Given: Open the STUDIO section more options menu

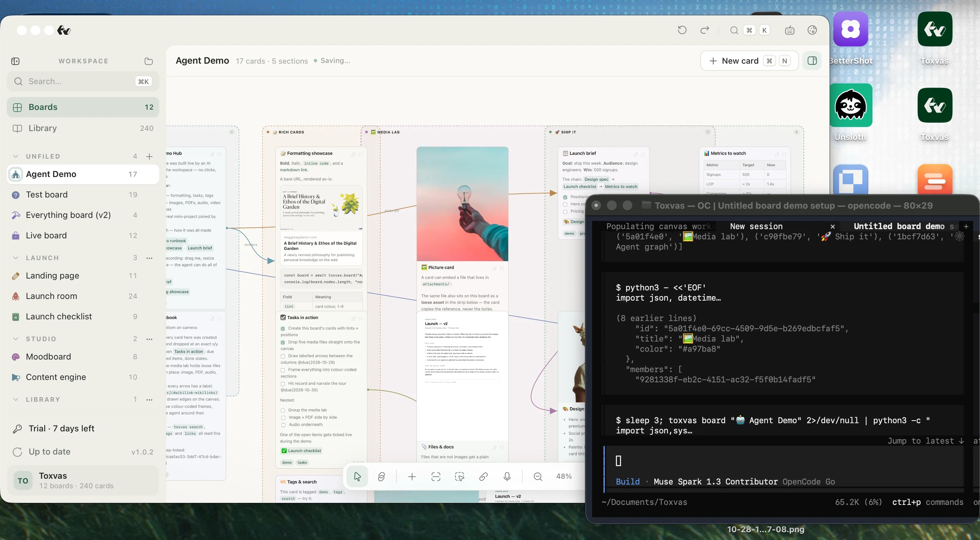Looking at the screenshot, I should point(149,339).
